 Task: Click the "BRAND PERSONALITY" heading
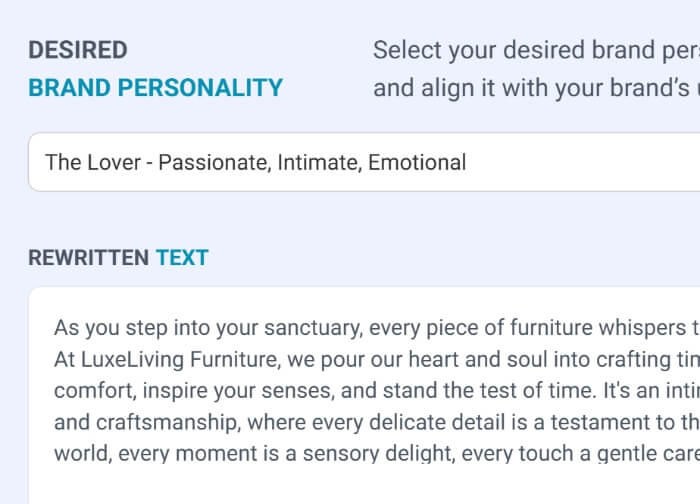(155, 88)
